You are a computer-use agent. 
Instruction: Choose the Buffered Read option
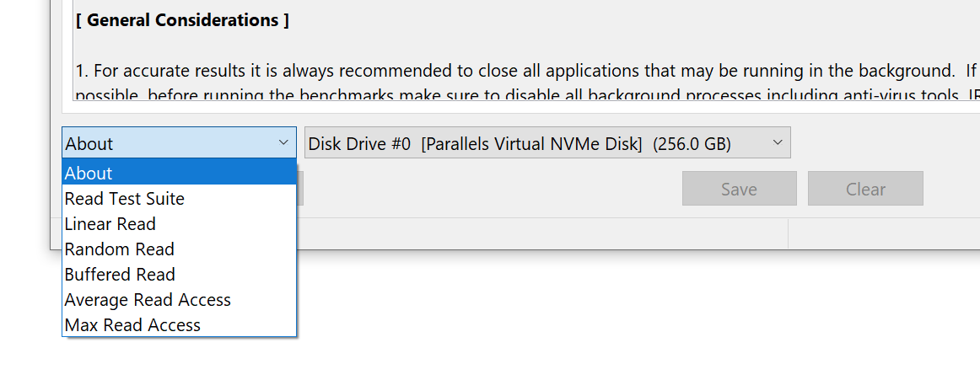(179, 274)
